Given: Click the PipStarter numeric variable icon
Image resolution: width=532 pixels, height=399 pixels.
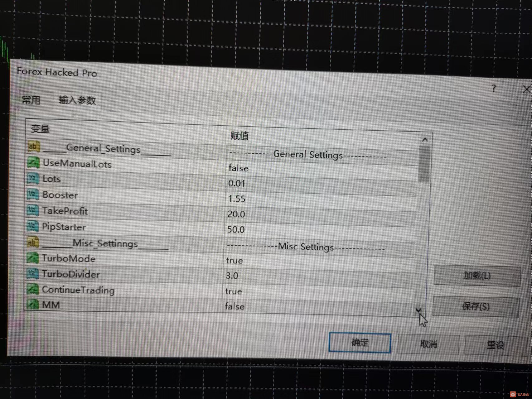Looking at the screenshot, I should 32,226.
